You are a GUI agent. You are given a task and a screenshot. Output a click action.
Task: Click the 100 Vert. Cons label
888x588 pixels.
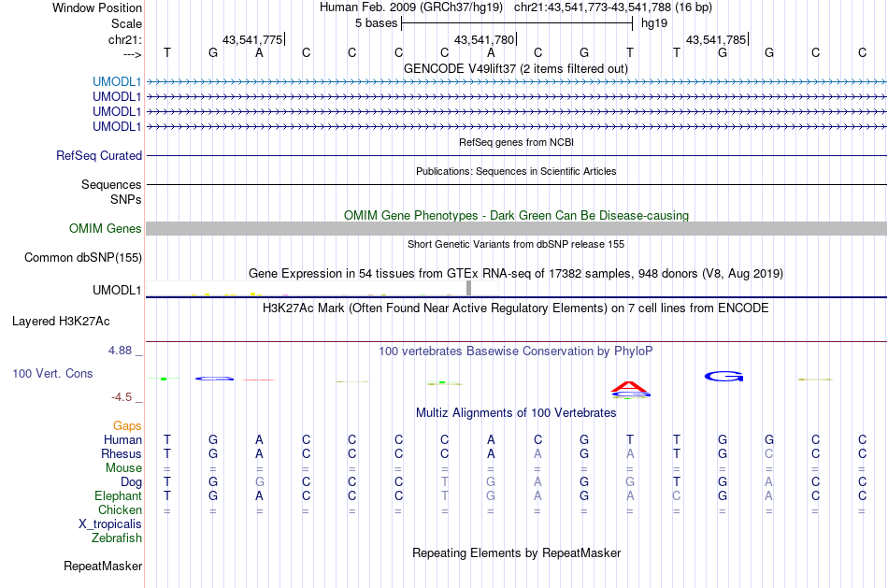(52, 373)
